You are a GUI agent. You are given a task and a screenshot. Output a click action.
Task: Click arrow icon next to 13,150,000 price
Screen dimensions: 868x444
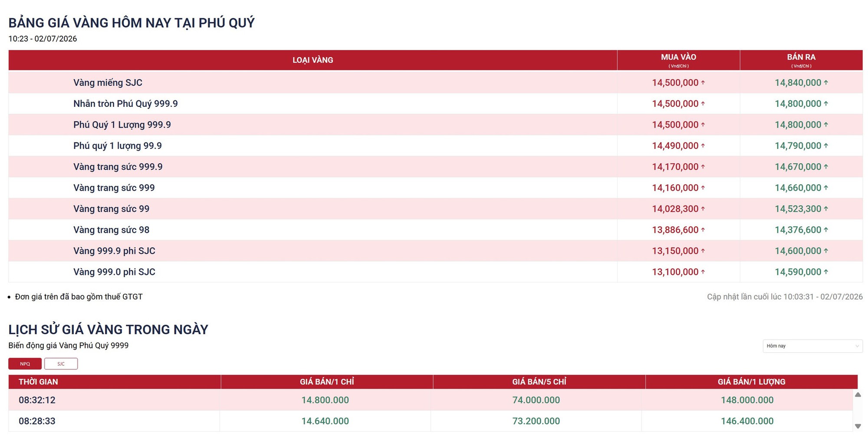(703, 251)
